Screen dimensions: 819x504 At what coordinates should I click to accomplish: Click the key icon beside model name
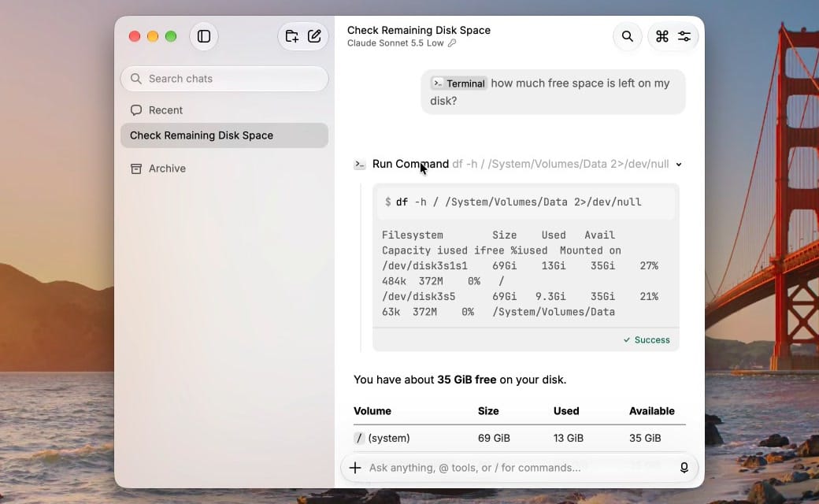pos(452,43)
